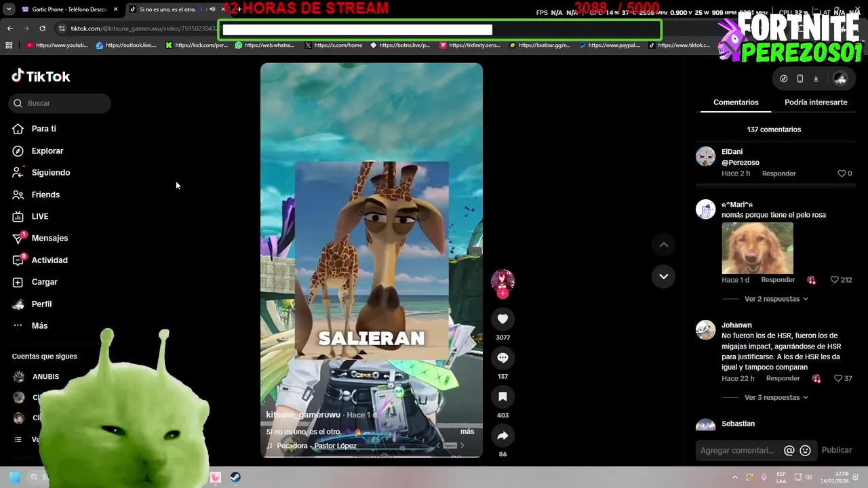Viewport: 868px width, 488px height.
Task: Open the PayPal bookmark
Action: (608, 45)
